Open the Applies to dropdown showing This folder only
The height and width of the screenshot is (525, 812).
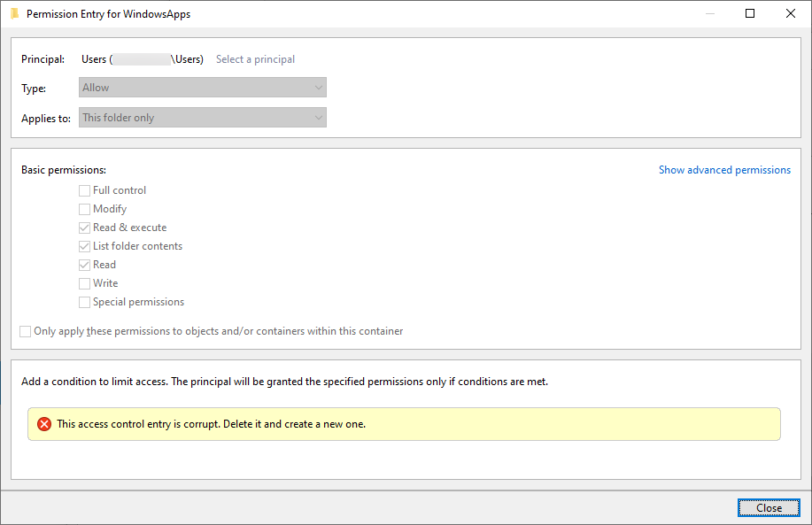coord(203,118)
